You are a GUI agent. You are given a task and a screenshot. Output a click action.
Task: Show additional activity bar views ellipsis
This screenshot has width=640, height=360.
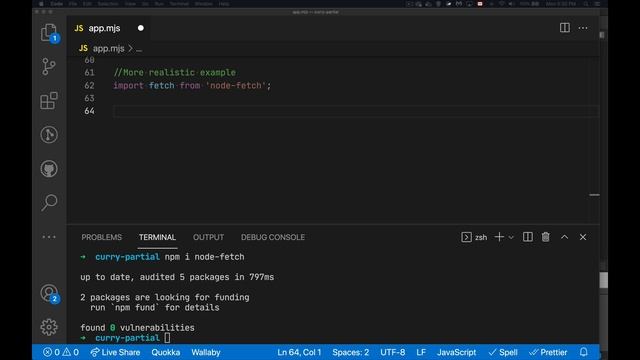coord(49,237)
